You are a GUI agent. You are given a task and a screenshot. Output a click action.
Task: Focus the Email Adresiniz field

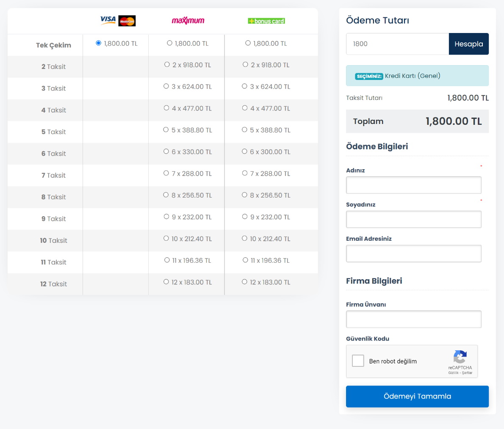413,254
